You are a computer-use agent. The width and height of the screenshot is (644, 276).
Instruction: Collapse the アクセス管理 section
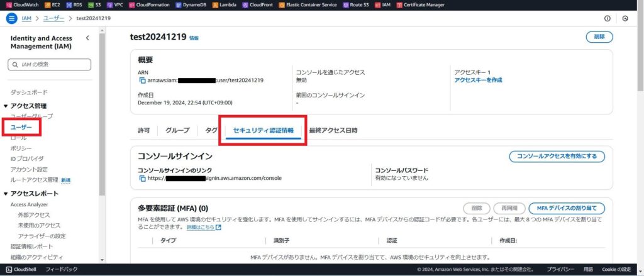click(6, 106)
